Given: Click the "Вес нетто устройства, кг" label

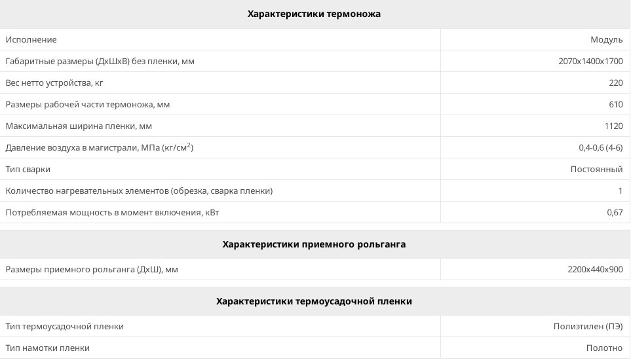Looking at the screenshot, I should point(54,83).
